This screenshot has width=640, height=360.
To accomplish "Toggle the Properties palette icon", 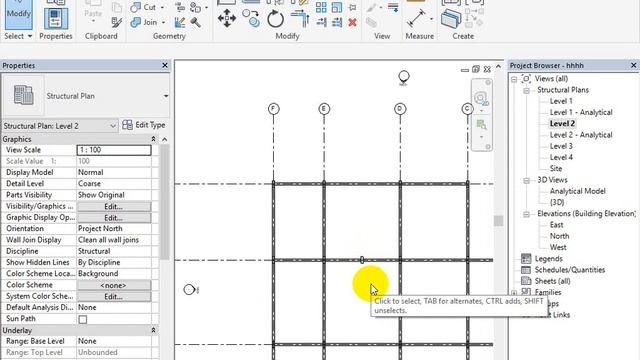I will click(x=56, y=18).
